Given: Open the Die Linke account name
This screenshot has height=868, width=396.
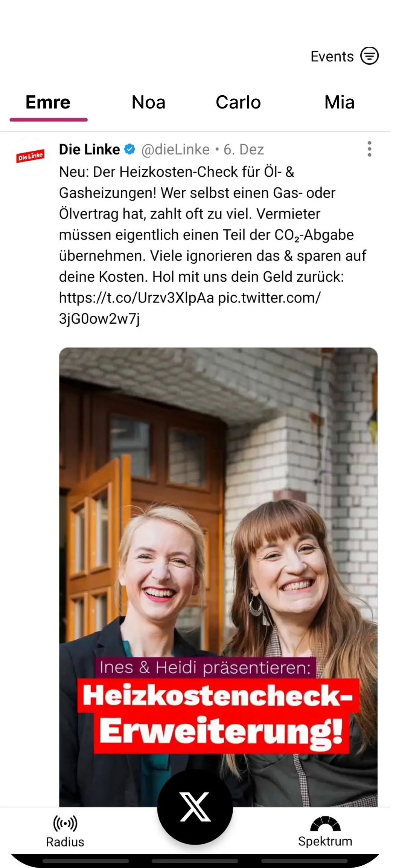Looking at the screenshot, I should tap(90, 150).
